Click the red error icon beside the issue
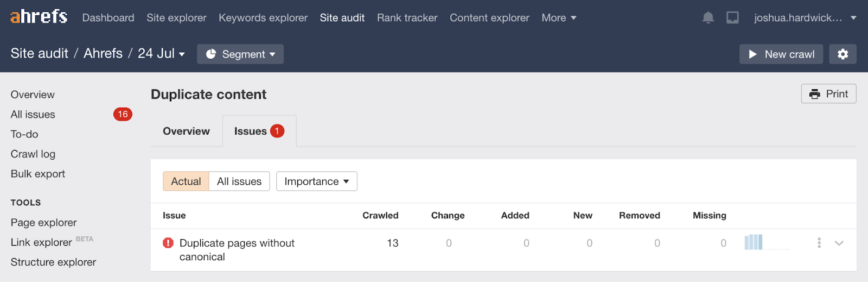The image size is (868, 282). [168, 243]
